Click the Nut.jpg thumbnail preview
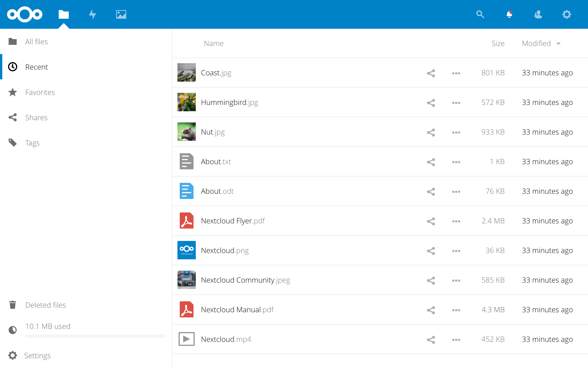The height and width of the screenshot is (368, 588). tap(187, 132)
